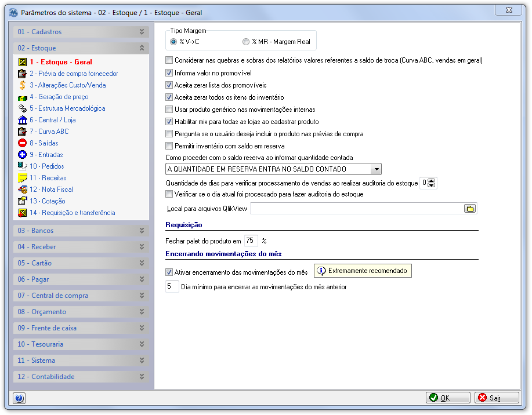532x415 pixels.
Task: Expand the 07 - Central de compra section
Action: click(x=81, y=296)
